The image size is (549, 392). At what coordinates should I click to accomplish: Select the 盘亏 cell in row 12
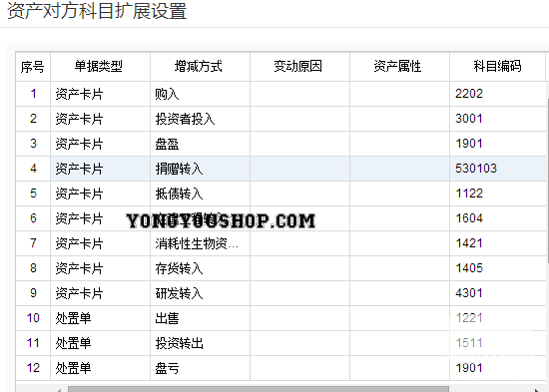(x=200, y=368)
